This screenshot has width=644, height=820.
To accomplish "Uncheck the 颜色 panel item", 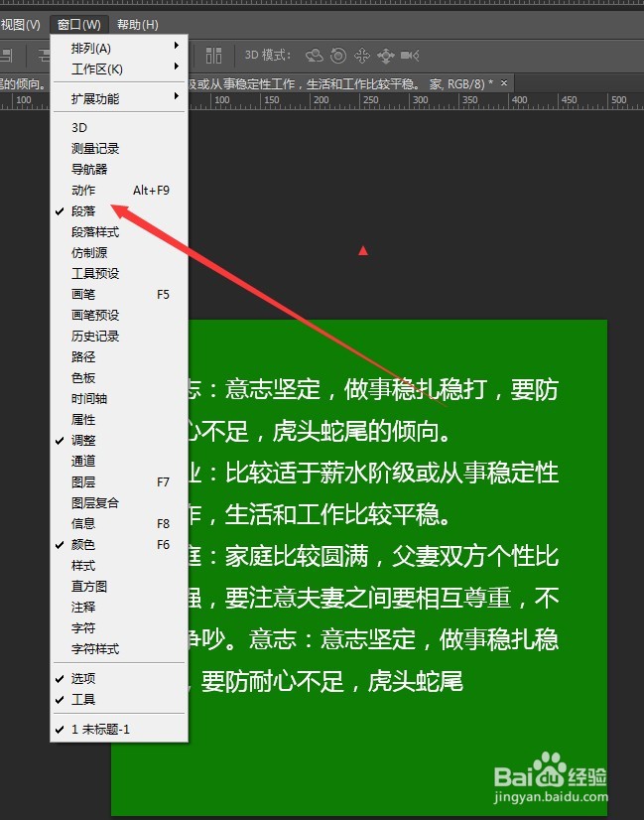I will (120, 545).
